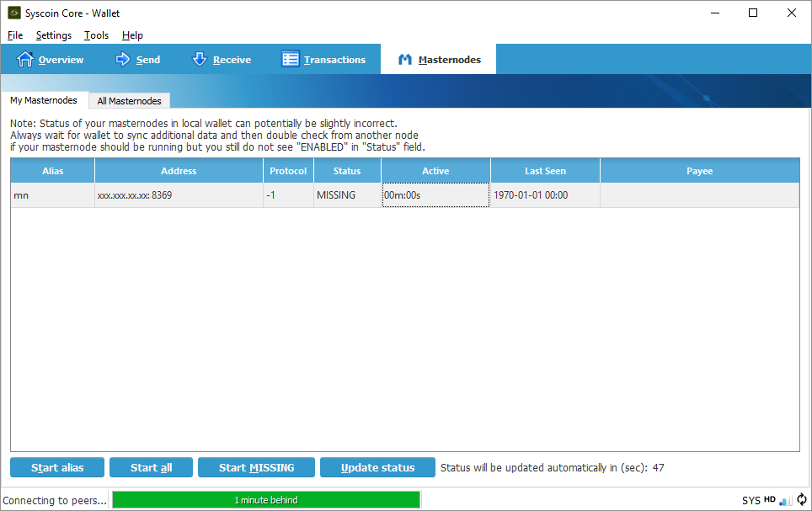This screenshot has height=511, width=812.
Task: Switch to the All Masternodes sub-tab
Action: [130, 100]
